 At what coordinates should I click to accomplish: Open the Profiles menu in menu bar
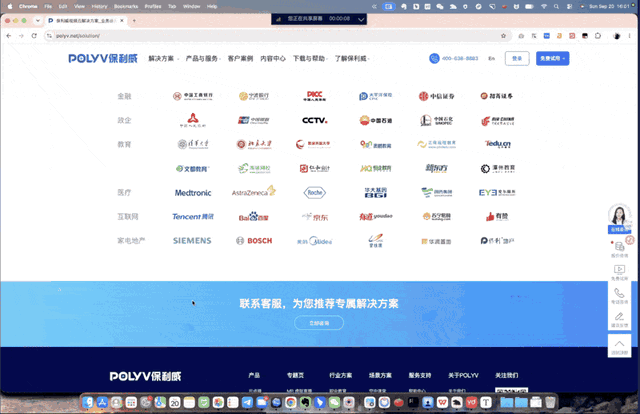[x=153, y=6]
